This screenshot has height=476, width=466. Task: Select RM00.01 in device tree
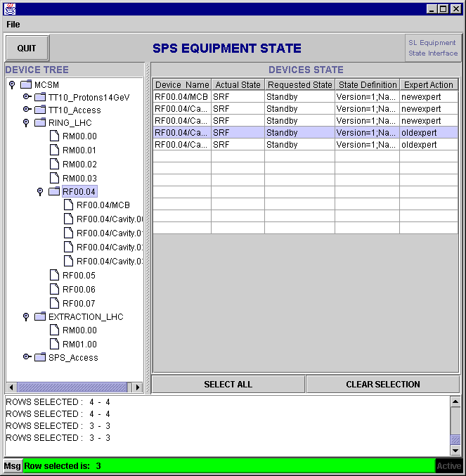click(79, 150)
